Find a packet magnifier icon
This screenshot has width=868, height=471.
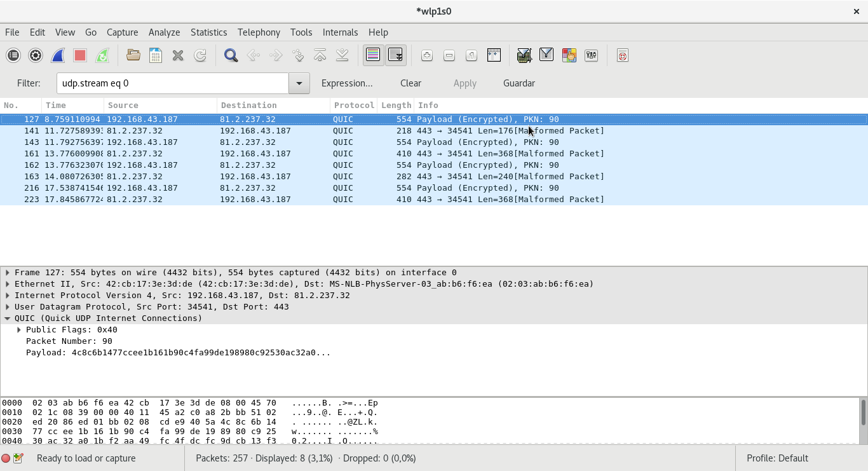coord(231,55)
